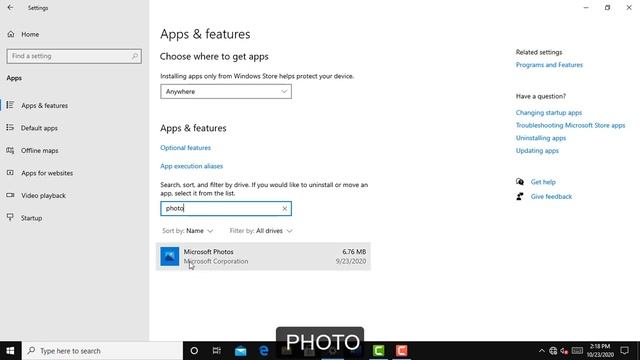Click the Microsoft Photos app icon
Image resolution: width=640 pixels, height=360 pixels.
[169, 256]
